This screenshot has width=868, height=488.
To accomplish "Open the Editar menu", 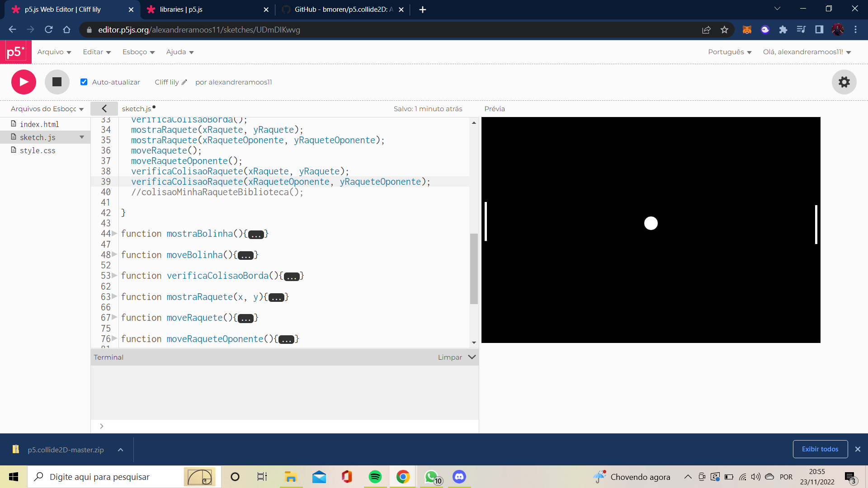I will pos(97,52).
